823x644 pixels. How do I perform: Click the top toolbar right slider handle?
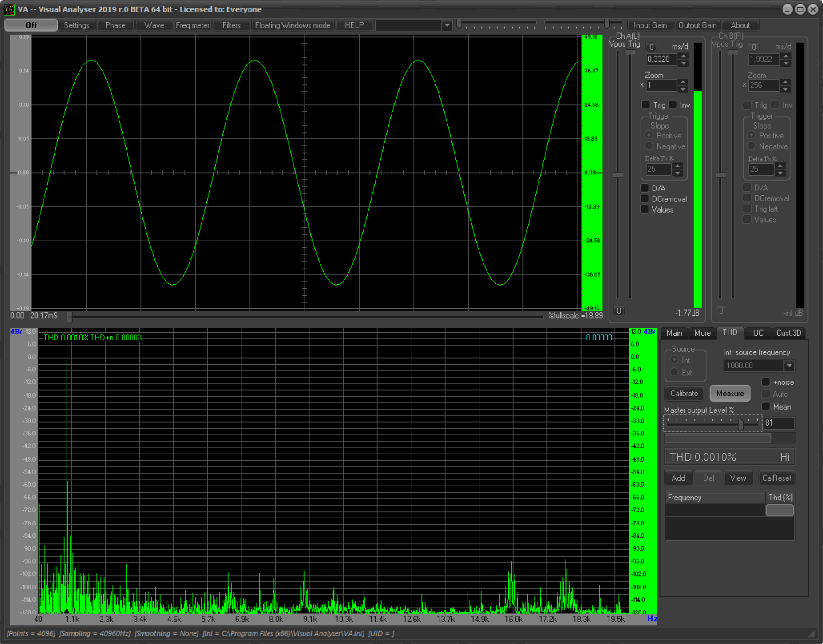tap(607, 24)
